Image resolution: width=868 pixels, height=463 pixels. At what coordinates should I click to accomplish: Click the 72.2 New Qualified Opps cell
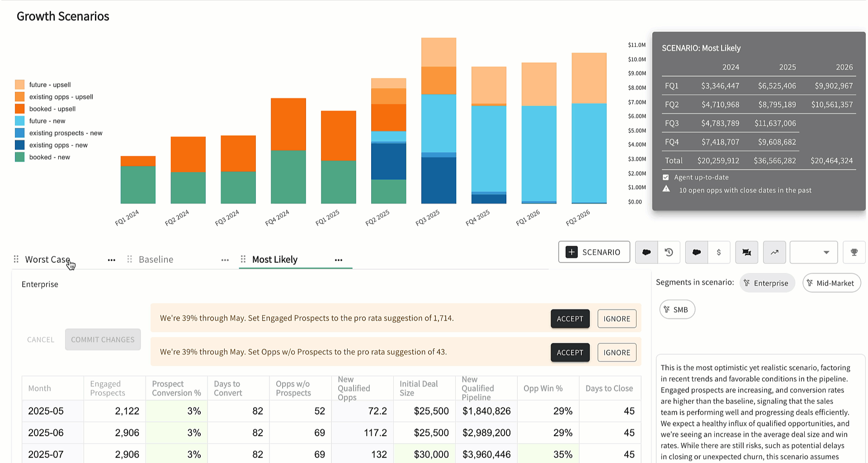pyautogui.click(x=363, y=411)
